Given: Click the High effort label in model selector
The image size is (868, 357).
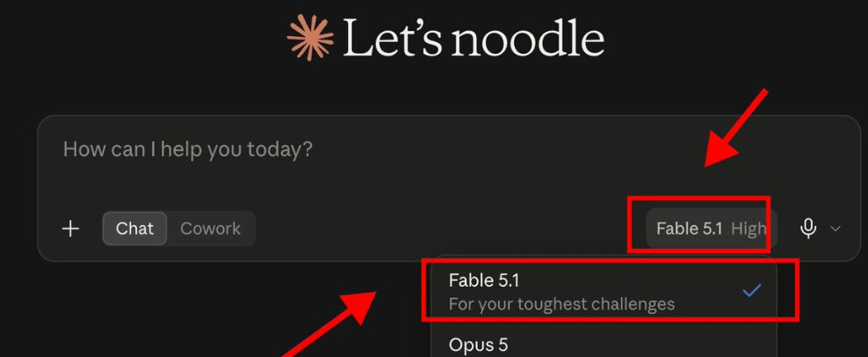Looking at the screenshot, I should [749, 229].
